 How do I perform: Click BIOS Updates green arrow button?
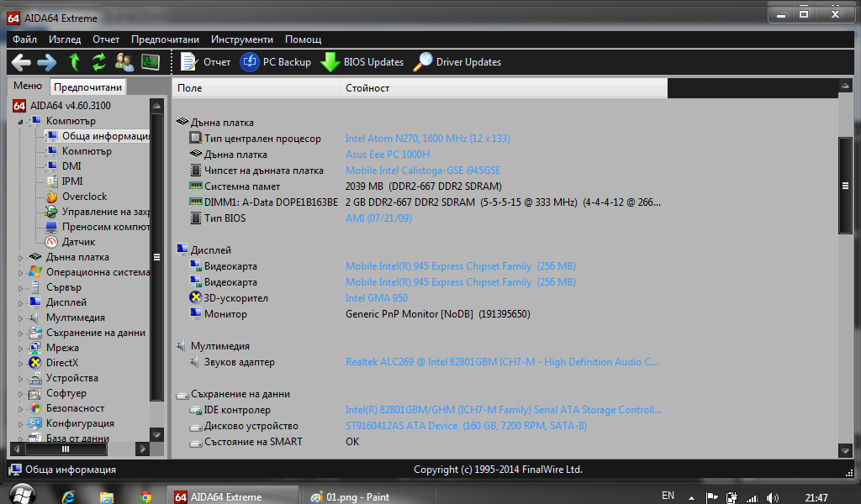362,62
